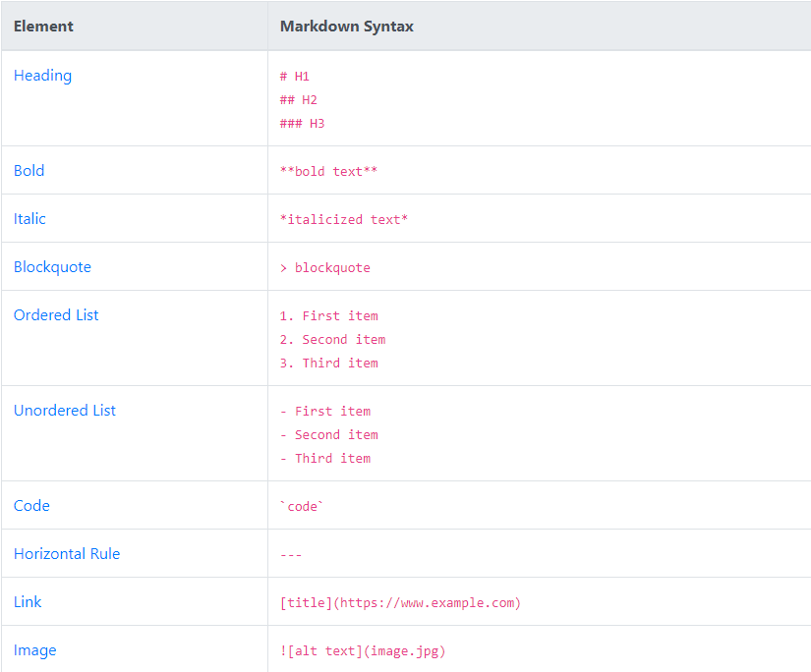Screen dimensions: 811x672
Task: Open the Heading element link
Action: 42,76
